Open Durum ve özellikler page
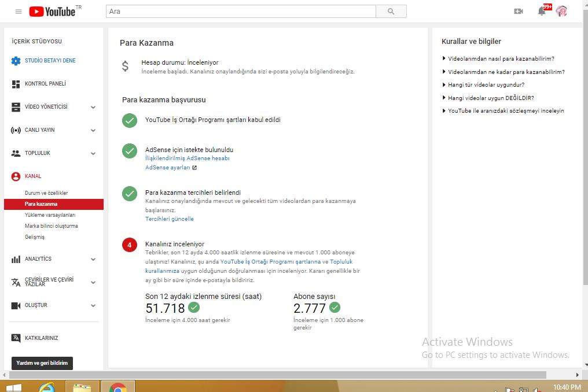This screenshot has height=392, width=588. 46,193
